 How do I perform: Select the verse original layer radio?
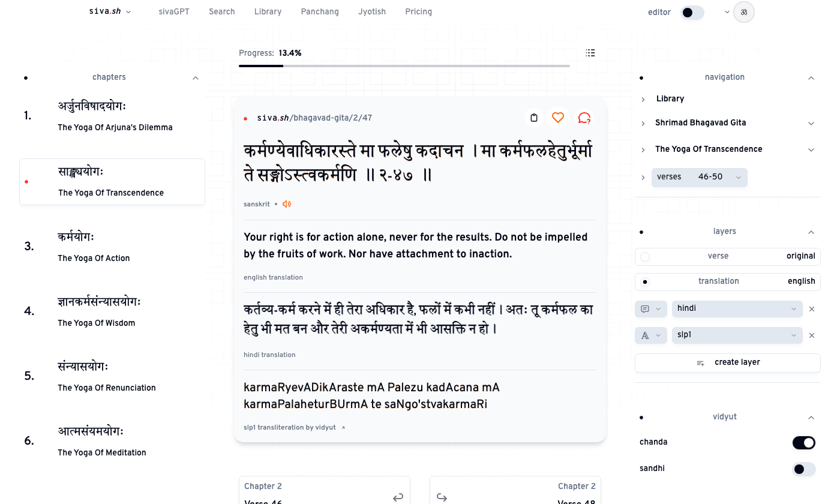(x=645, y=257)
